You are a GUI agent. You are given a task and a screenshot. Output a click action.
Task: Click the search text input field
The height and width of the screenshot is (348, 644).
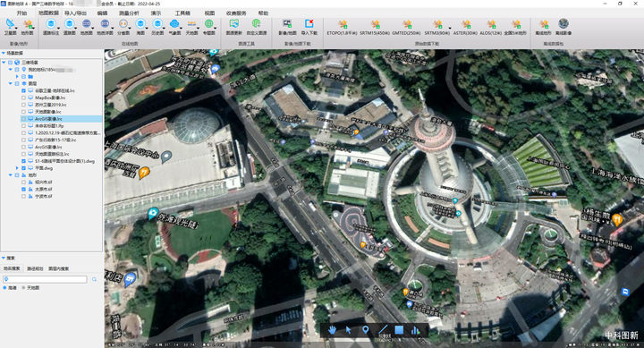click(x=46, y=279)
